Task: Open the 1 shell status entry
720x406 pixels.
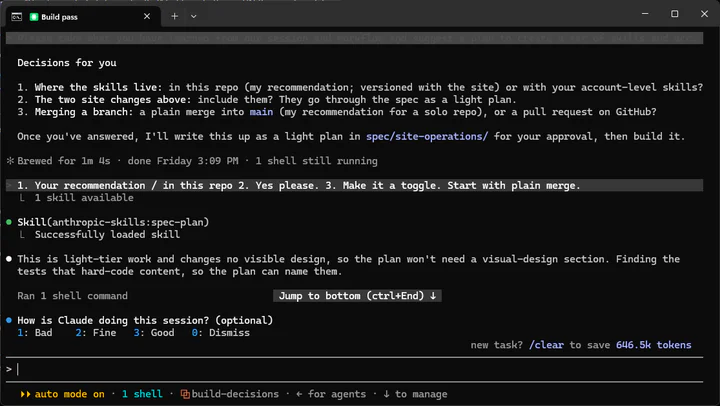Action: [x=142, y=394]
